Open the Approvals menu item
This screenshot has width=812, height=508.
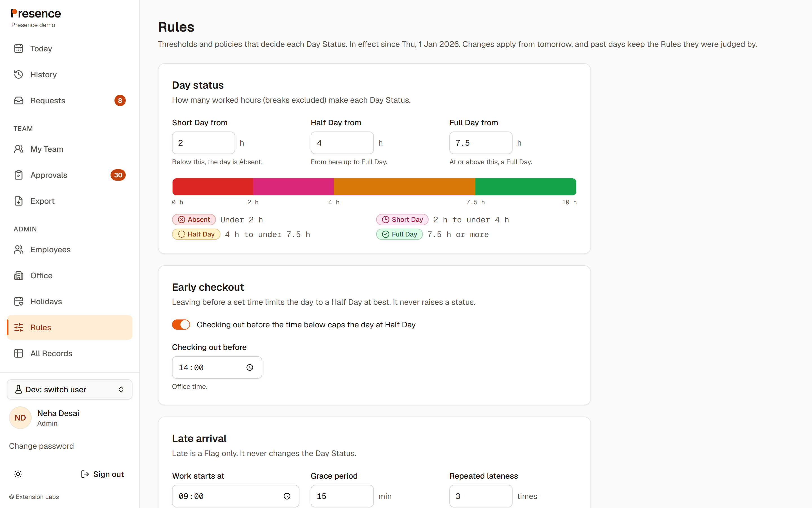pos(70,175)
